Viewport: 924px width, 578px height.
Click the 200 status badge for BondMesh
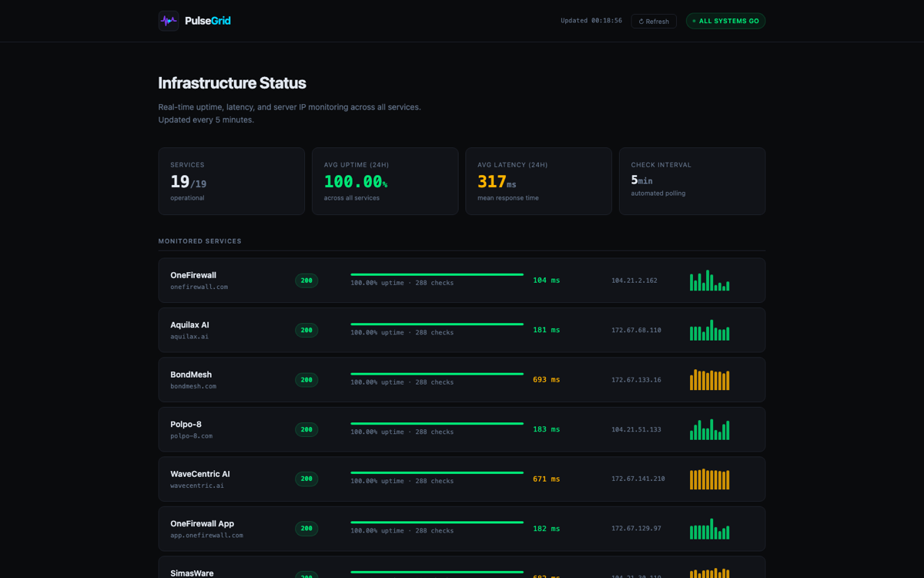point(306,380)
